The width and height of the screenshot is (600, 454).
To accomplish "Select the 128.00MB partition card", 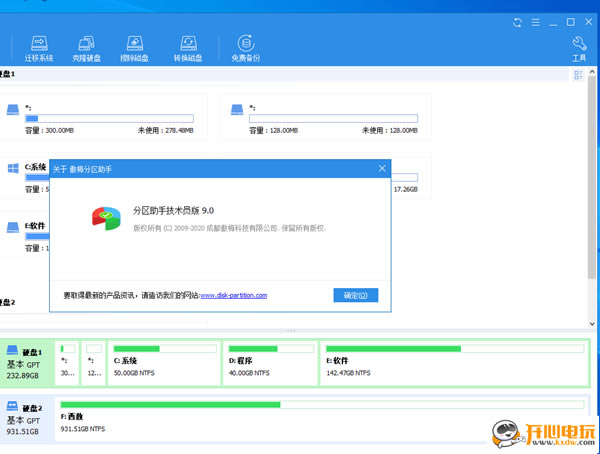I will tap(326, 118).
